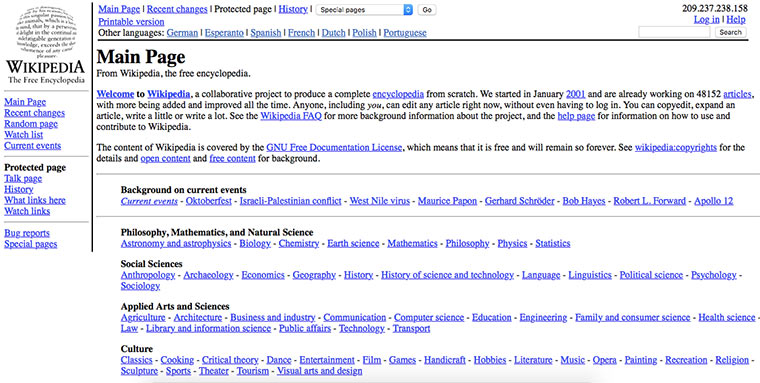Screen dimensions: 760x383
Task: Open the Transport topic link
Action: click(411, 328)
